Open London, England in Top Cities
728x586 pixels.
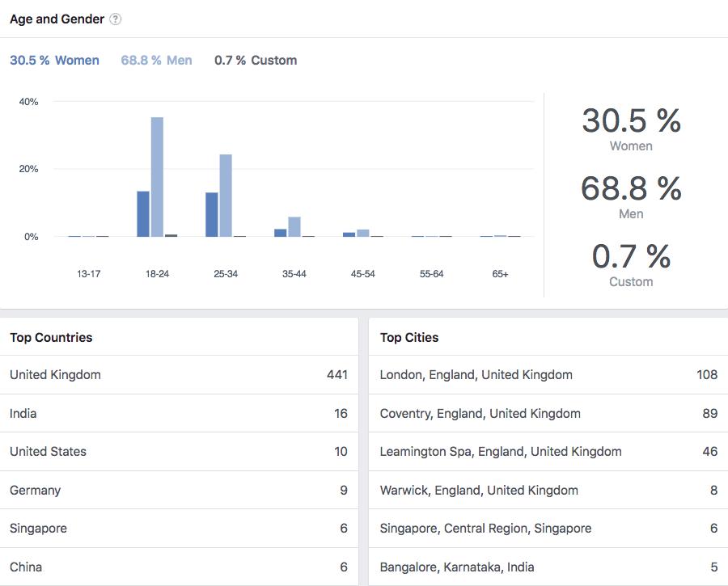pyautogui.click(x=548, y=375)
